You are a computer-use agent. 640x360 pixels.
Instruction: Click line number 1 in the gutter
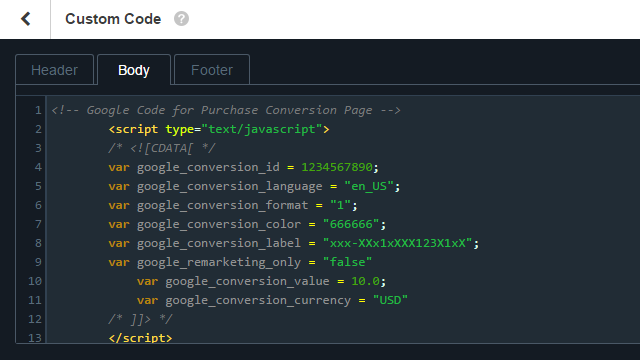tap(38, 110)
